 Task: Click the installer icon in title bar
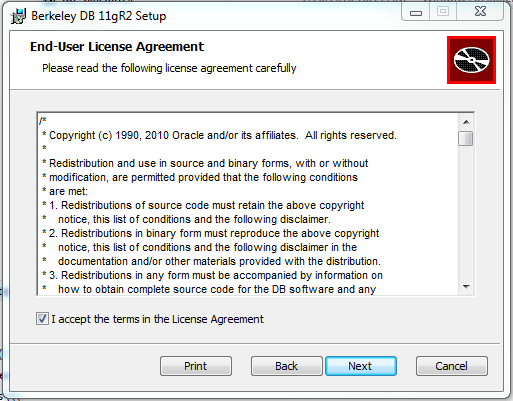(x=18, y=16)
